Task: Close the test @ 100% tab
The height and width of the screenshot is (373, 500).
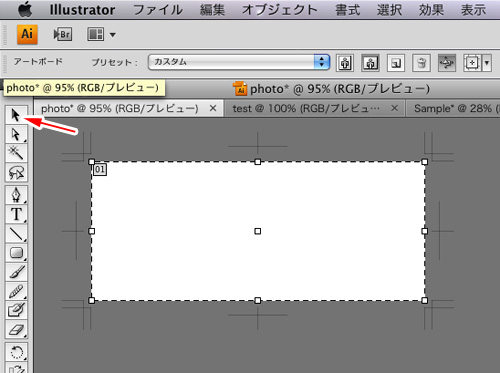Action: click(394, 108)
